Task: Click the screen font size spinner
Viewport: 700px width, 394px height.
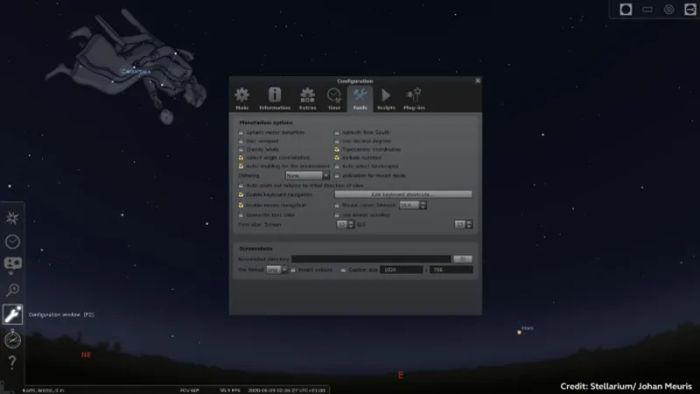Action: 345,225
